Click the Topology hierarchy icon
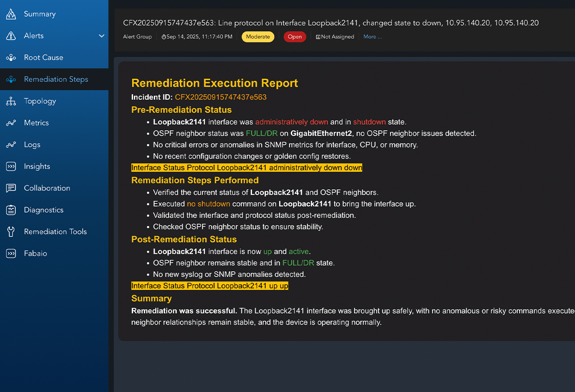Viewport: 575px width, 392px height. click(x=11, y=101)
